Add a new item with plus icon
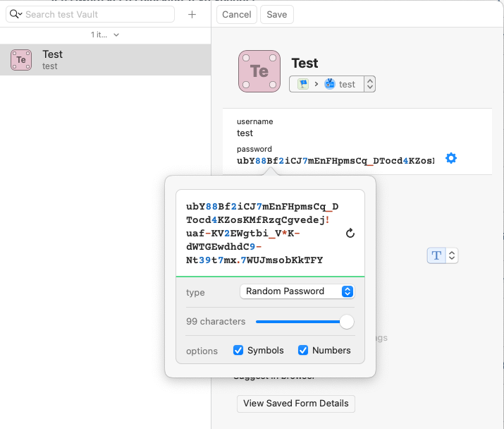This screenshot has width=504, height=429. [x=192, y=15]
